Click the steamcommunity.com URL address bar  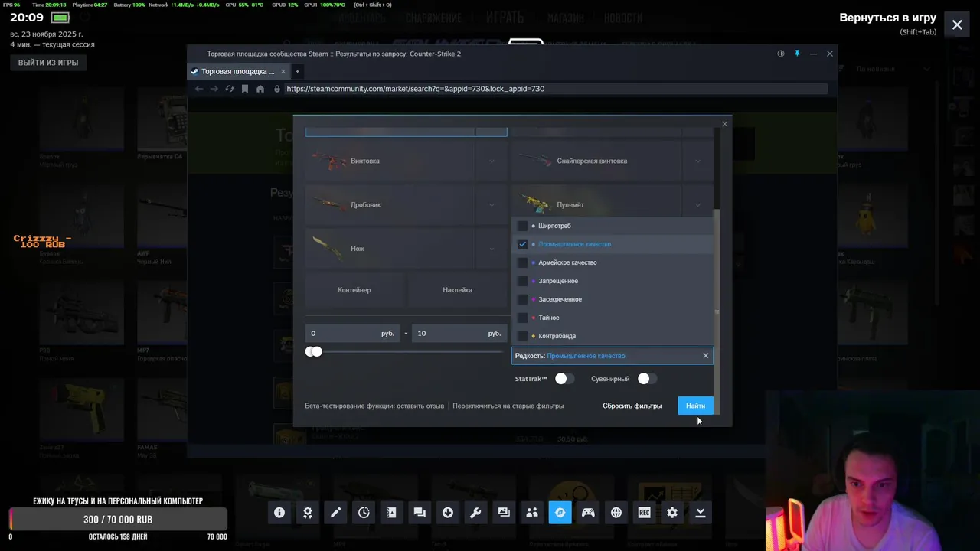(555, 89)
